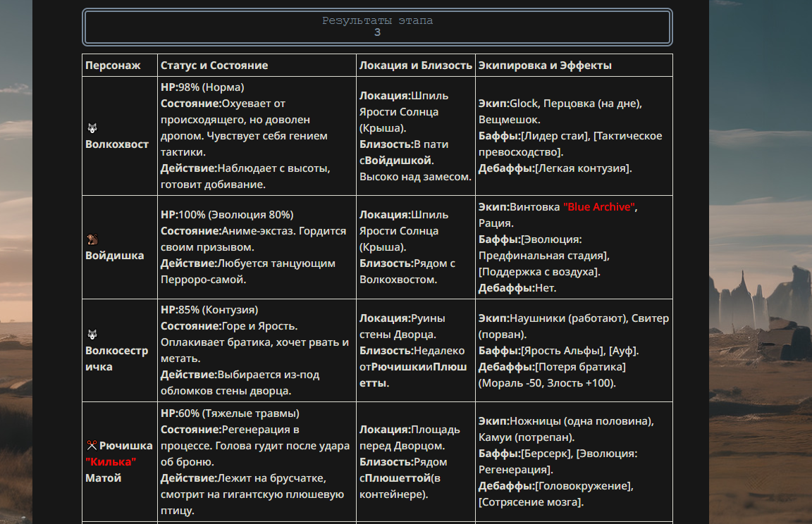This screenshot has height=524, width=812.
Task: Click the animal emoji above Войдишка
Action: 92,239
